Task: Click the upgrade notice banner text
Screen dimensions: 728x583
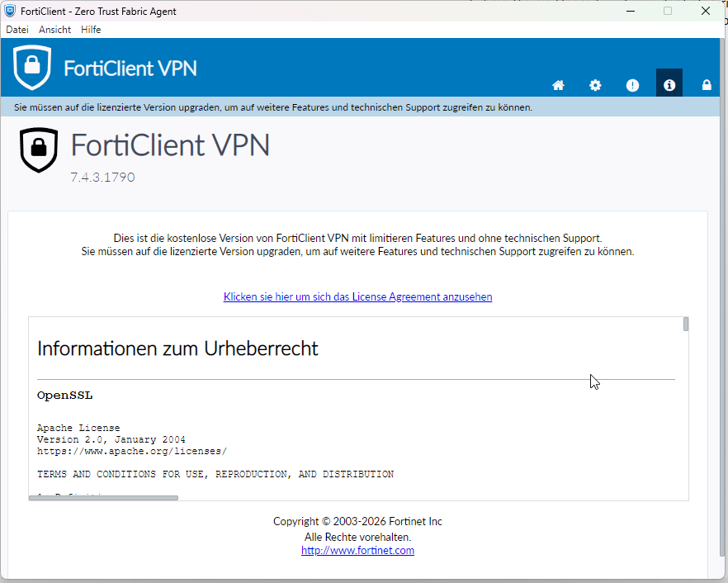Action: click(x=273, y=107)
